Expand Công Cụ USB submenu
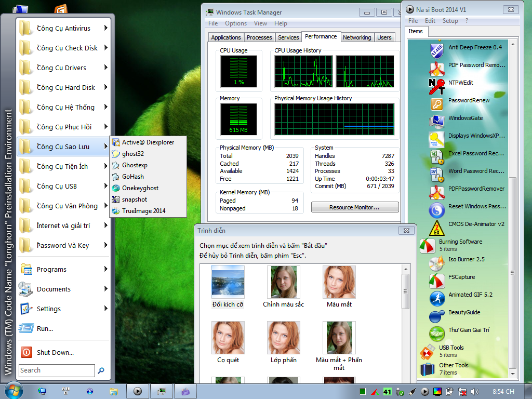 tap(63, 186)
